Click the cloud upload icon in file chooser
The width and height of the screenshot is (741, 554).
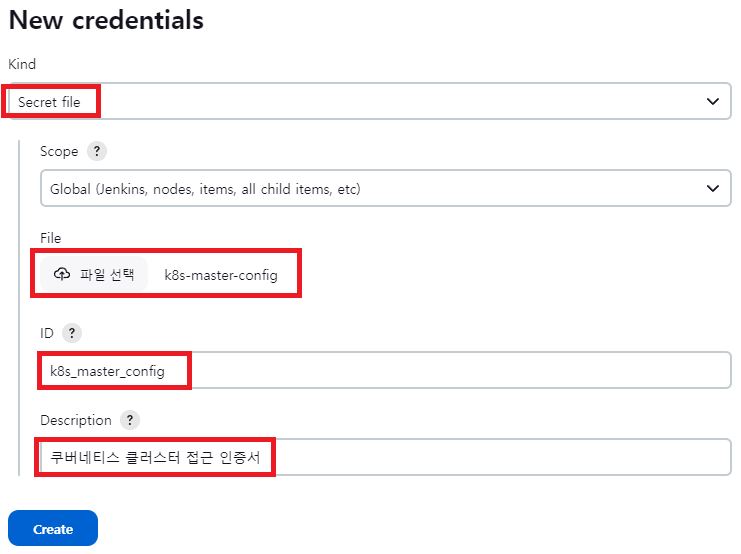point(62,274)
